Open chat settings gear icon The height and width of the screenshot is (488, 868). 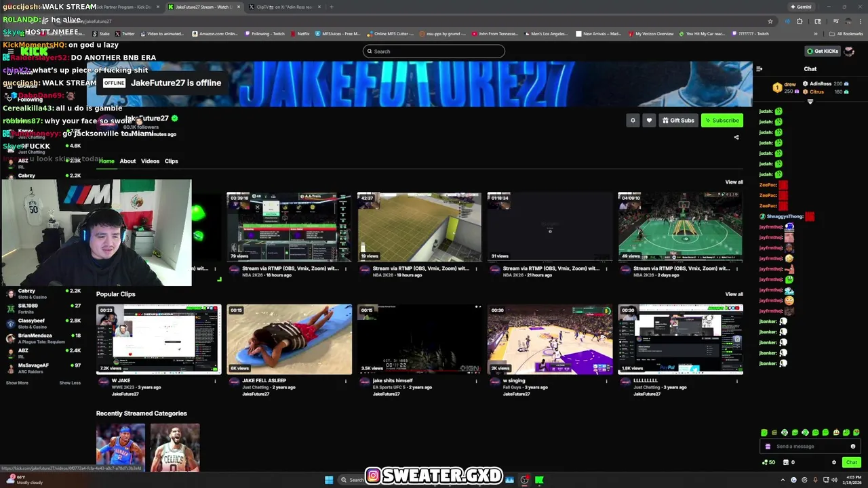point(834,462)
